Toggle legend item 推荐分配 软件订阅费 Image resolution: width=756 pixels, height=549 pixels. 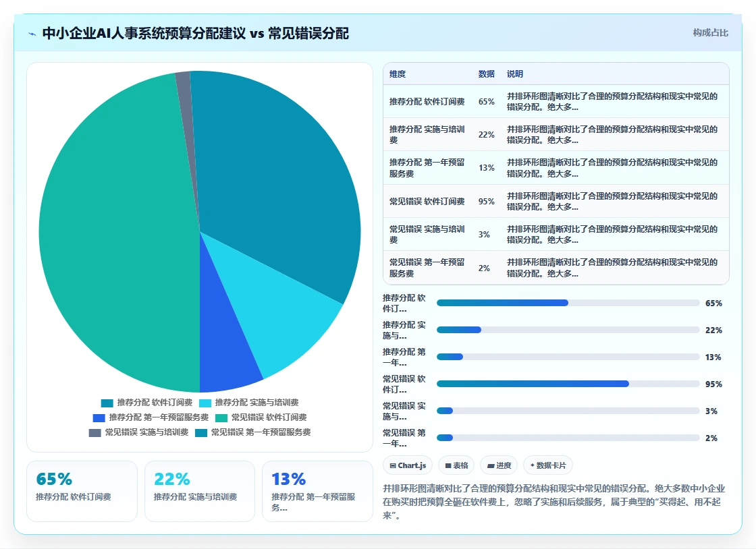pos(146,403)
